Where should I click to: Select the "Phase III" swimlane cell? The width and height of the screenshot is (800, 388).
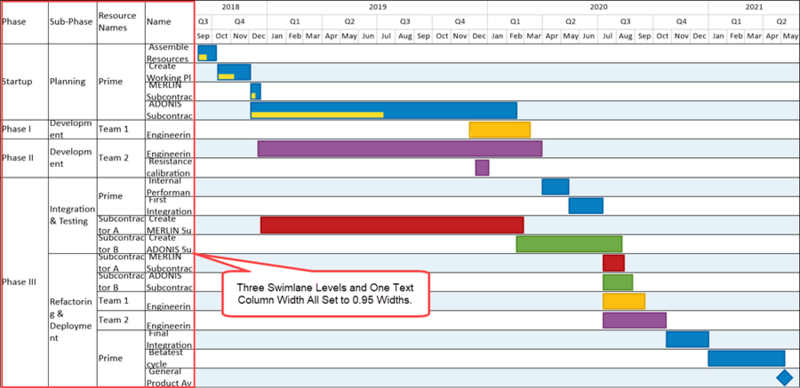26,282
